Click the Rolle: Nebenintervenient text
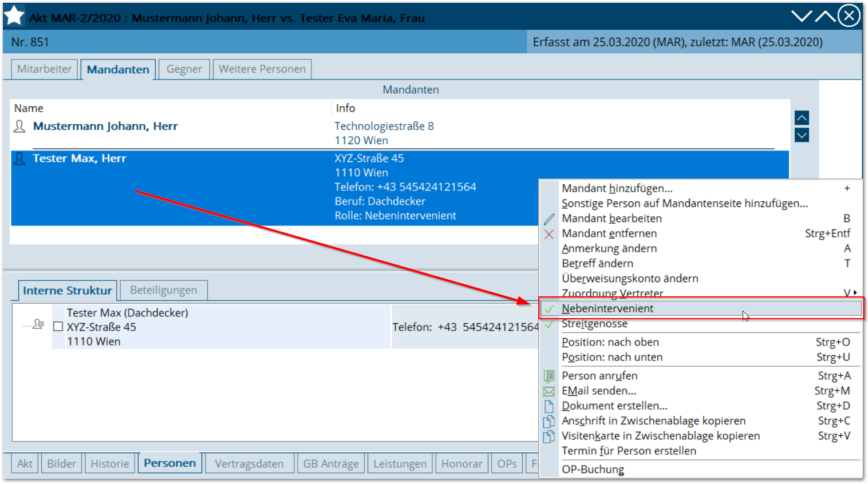 tap(396, 216)
